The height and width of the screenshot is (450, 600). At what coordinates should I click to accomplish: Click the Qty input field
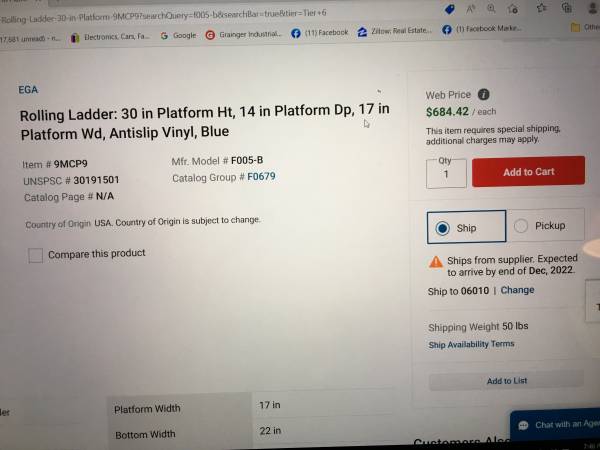446,174
